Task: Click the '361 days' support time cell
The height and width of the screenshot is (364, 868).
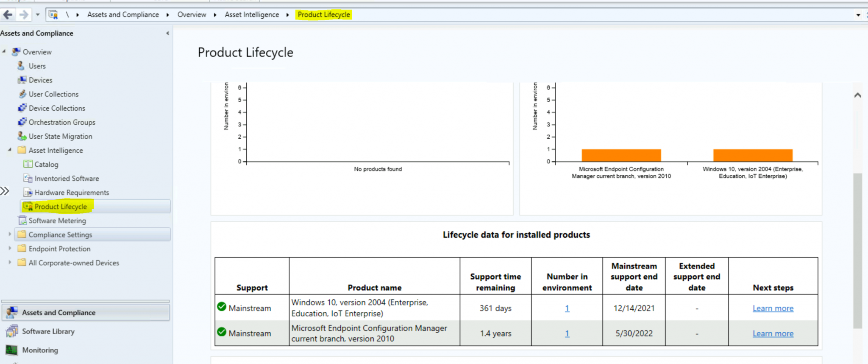Action: (x=495, y=308)
